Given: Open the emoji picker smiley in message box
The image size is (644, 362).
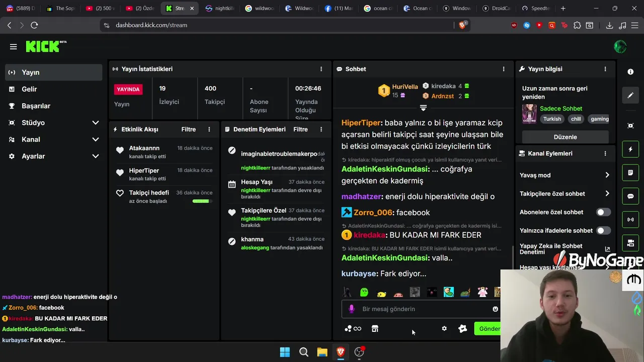Looking at the screenshot, I should coord(495,309).
